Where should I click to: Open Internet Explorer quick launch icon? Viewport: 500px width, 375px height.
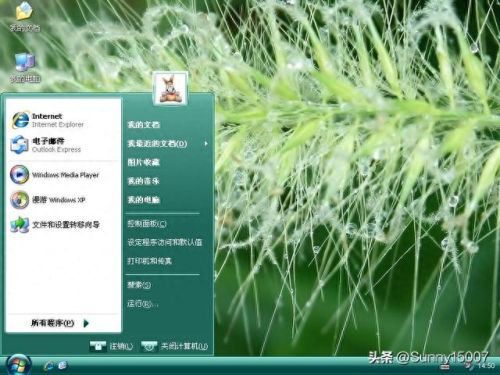(49, 366)
